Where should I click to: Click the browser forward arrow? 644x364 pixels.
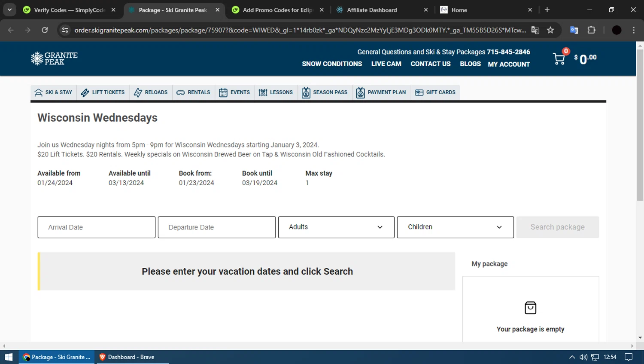[27, 30]
